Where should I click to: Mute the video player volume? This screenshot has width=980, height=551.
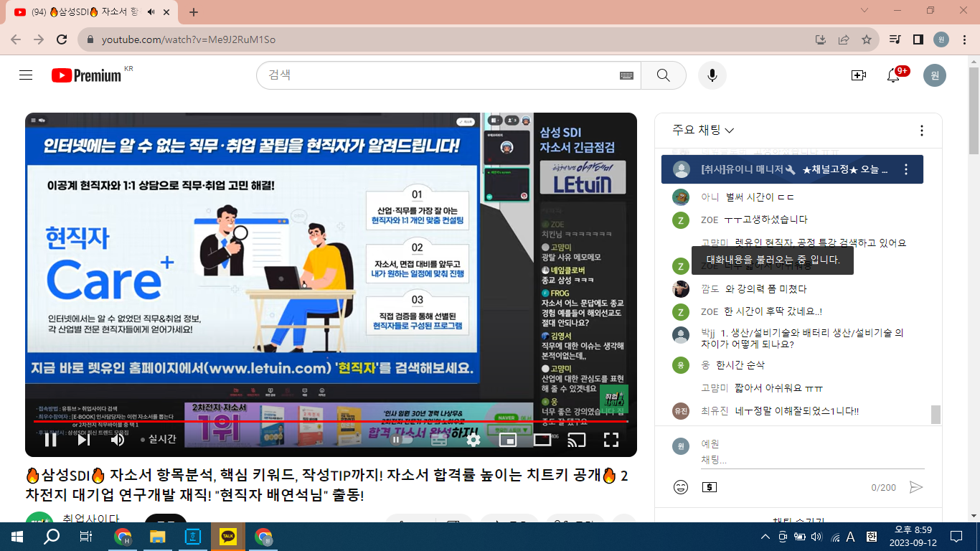[118, 440]
